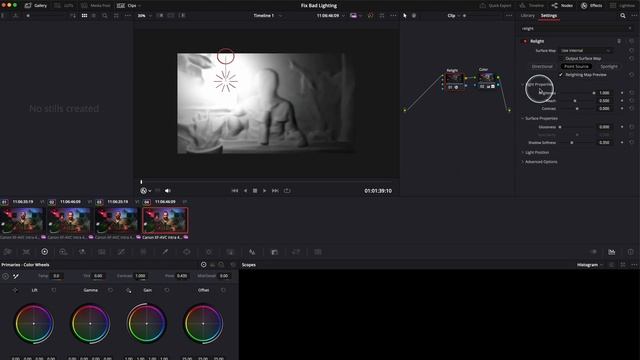Open the Media Pool panel
Image resolution: width=640 pixels, height=360 pixels.
(96, 6)
